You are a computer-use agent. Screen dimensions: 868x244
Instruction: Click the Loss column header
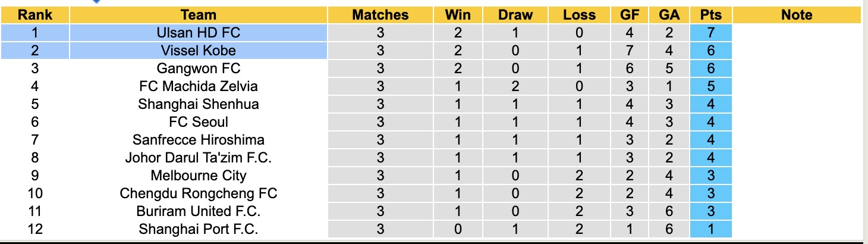pos(580,15)
